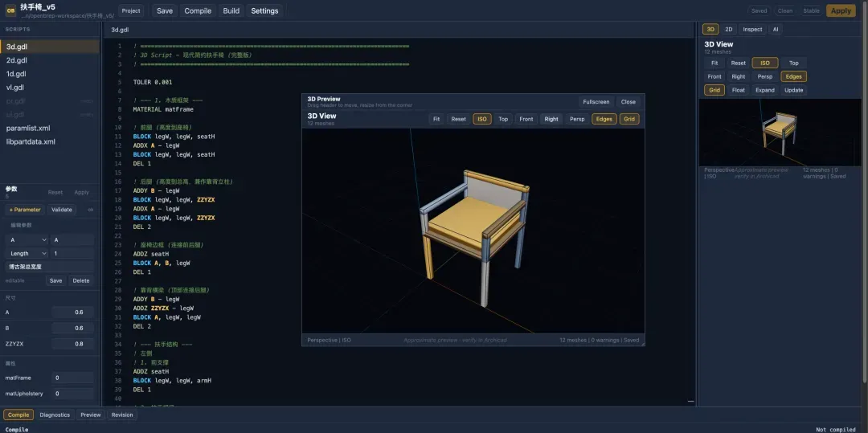Image resolution: width=868 pixels, height=433 pixels.
Task: Click the Expand button in right panel
Action: (x=765, y=90)
